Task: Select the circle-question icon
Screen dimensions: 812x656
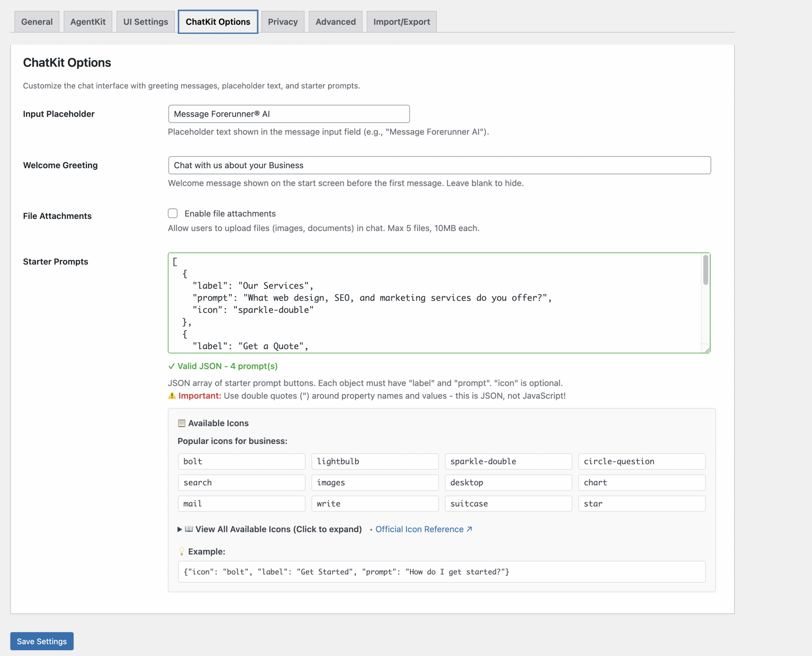Action: click(642, 461)
